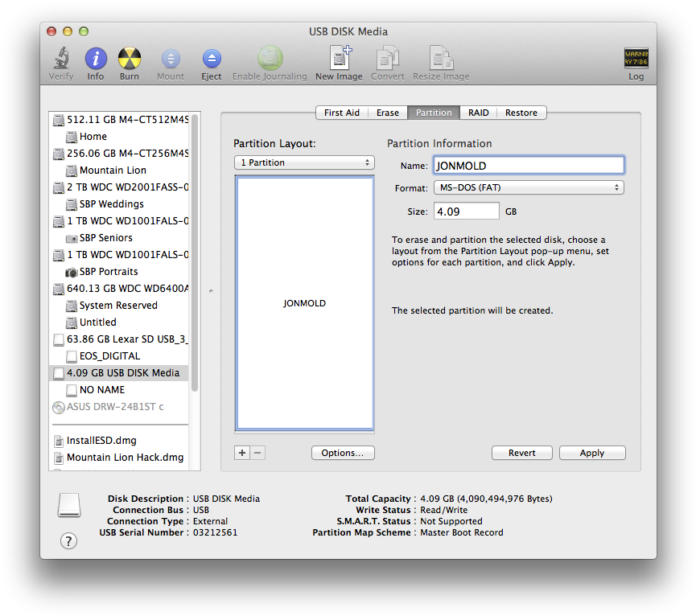
Task: Click the Eject icon in toolbar
Action: (211, 59)
